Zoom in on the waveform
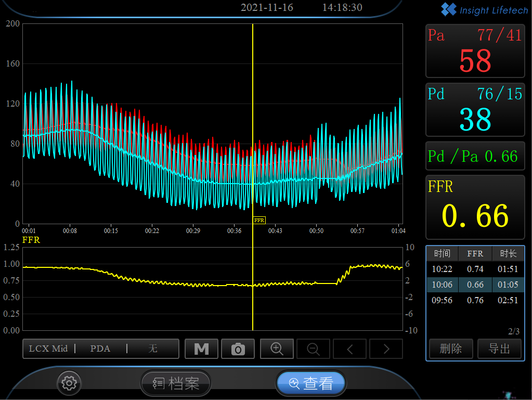 pos(277,349)
